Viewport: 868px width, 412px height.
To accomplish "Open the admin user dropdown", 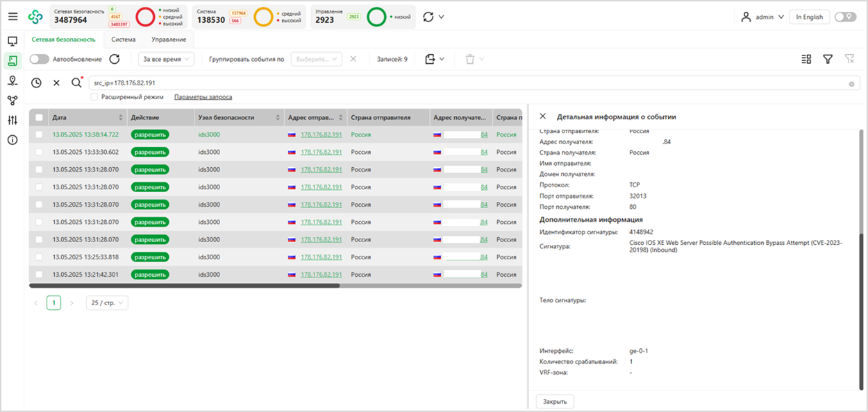I will [x=762, y=17].
